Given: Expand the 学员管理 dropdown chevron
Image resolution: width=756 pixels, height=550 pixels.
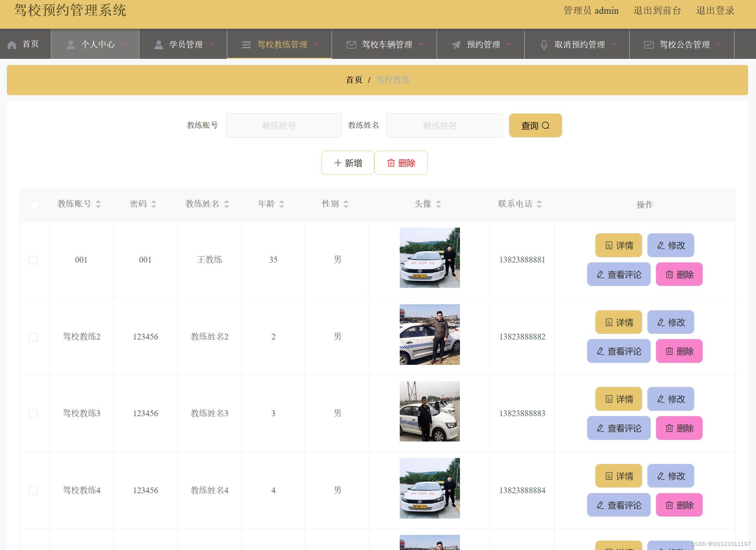Looking at the screenshot, I should click(212, 44).
